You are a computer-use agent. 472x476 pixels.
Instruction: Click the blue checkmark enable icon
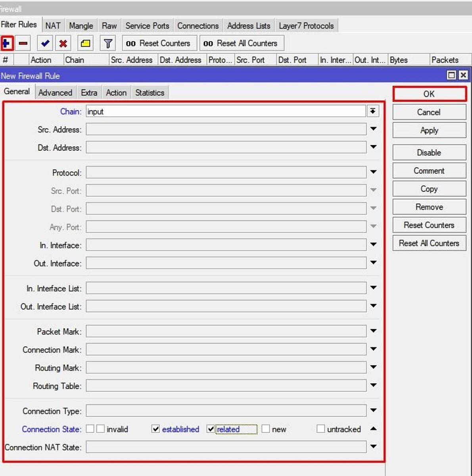pyautogui.click(x=45, y=43)
